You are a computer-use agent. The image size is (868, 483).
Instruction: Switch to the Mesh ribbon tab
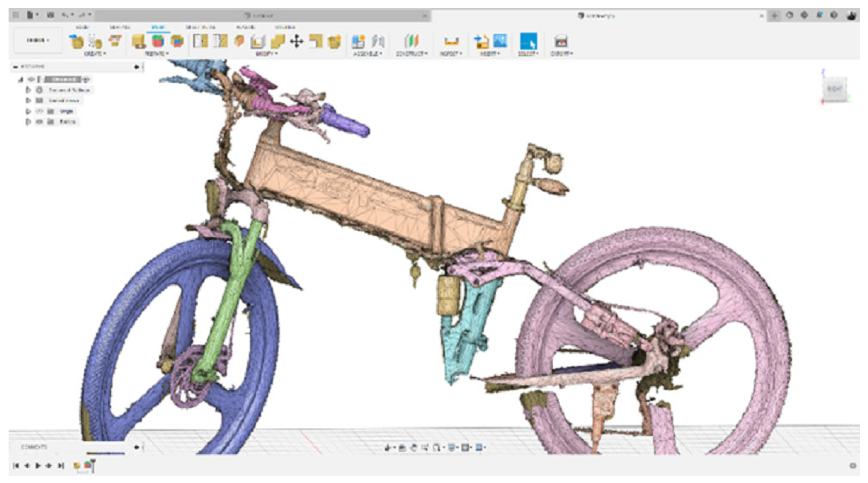157,27
